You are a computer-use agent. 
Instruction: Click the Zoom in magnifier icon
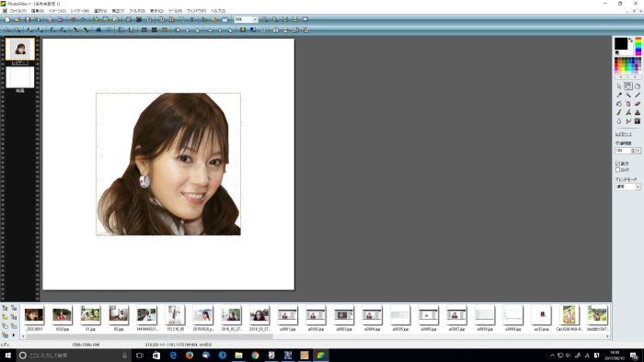tap(265, 19)
